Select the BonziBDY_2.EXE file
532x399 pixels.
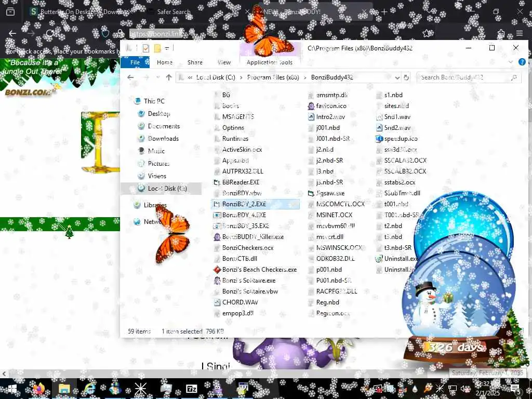[255, 204]
